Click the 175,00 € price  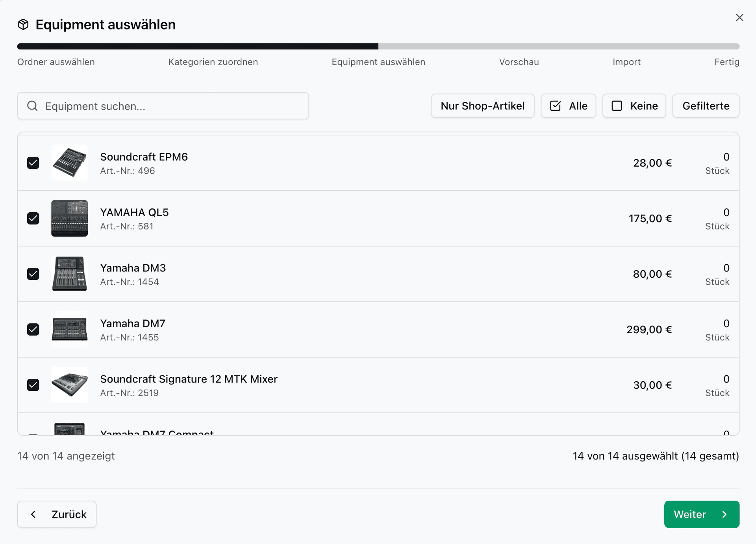[650, 219]
